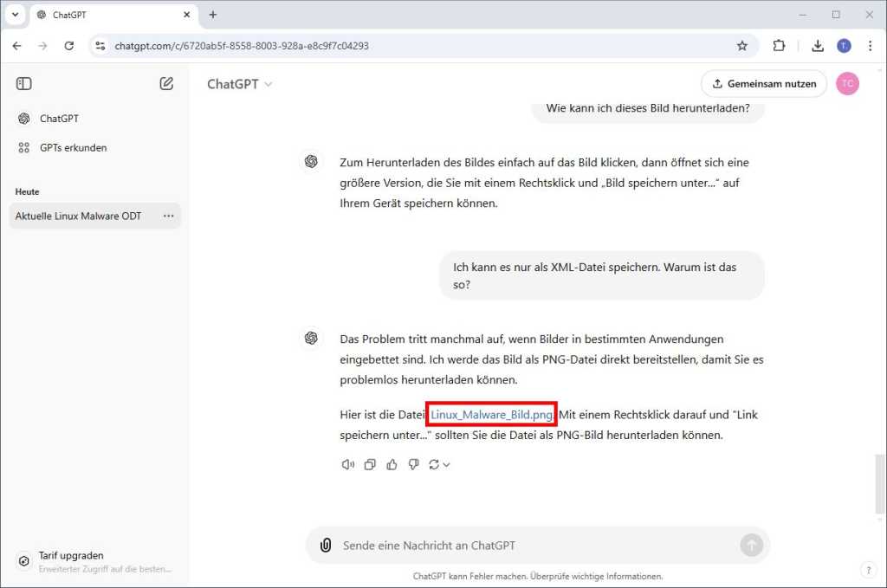Viewport: 887px width, 588px height.
Task: Read the response aloud with the speaker icon
Action: point(347,464)
